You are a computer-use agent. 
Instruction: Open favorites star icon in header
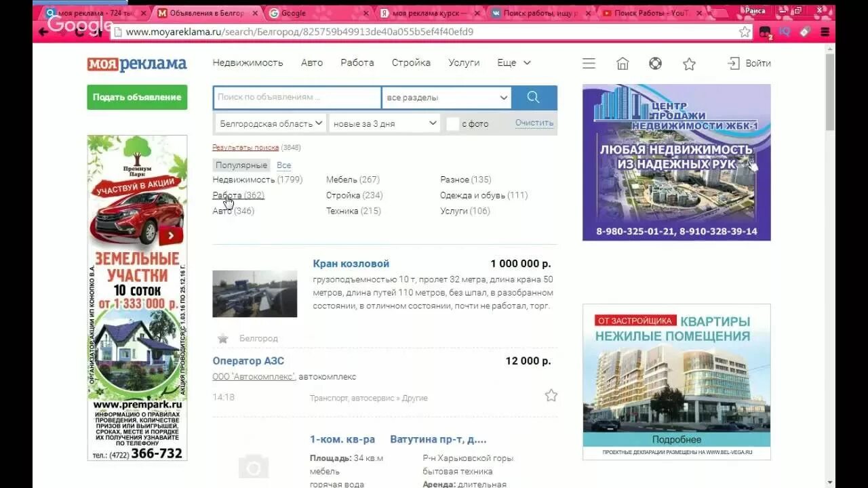(x=689, y=63)
